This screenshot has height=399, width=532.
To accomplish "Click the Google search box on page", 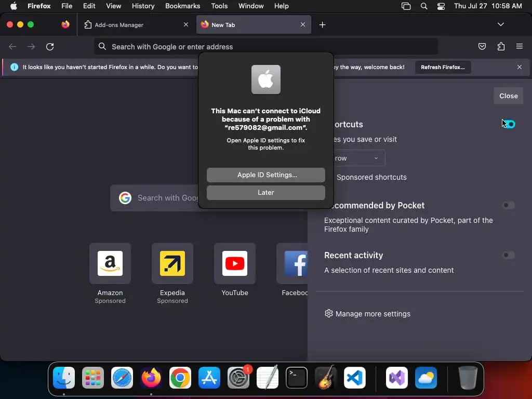I will coord(154,198).
